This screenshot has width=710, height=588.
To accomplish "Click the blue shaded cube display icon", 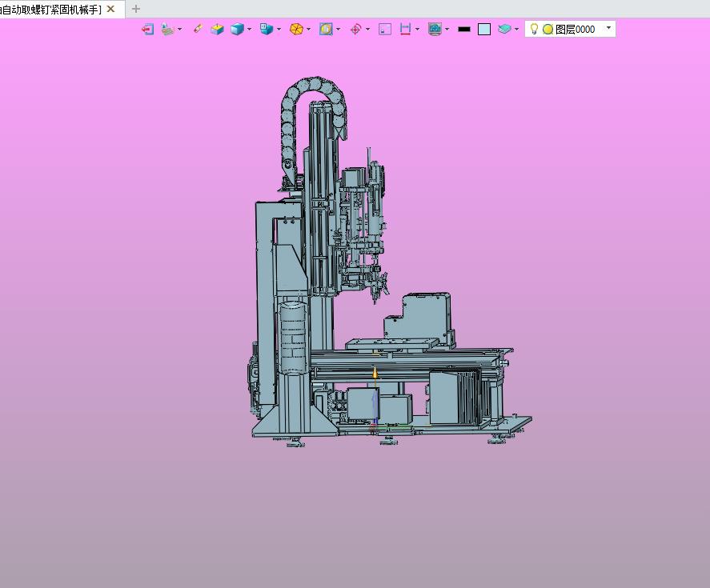I will click(237, 30).
